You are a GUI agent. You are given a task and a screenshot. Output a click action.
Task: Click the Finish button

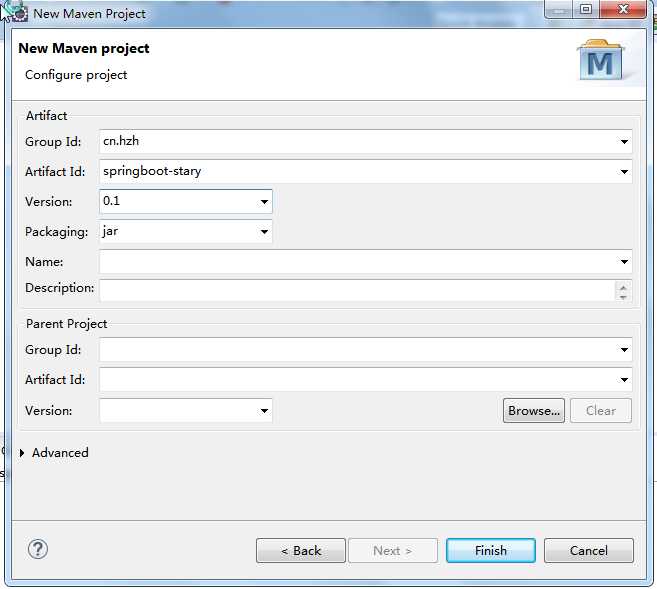(491, 550)
